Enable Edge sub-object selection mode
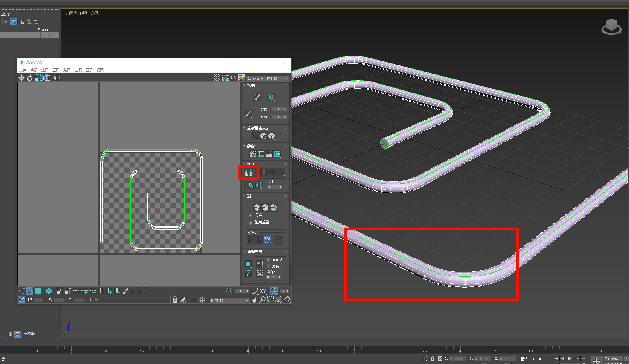 30,291
